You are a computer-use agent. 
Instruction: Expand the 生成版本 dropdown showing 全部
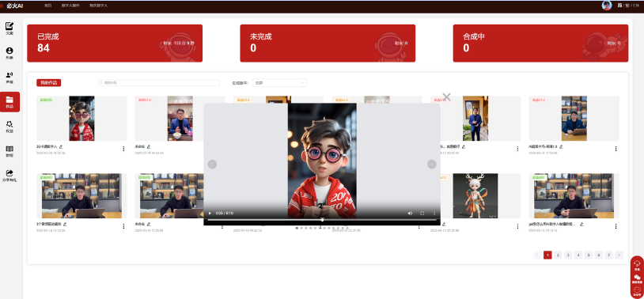(x=279, y=83)
